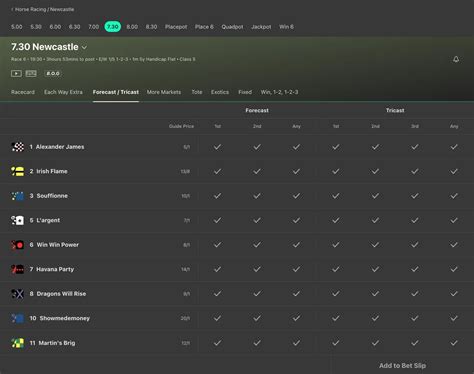Tick Tricast 1st for L'argent
Screen dimensions: 474x374
tap(336, 220)
